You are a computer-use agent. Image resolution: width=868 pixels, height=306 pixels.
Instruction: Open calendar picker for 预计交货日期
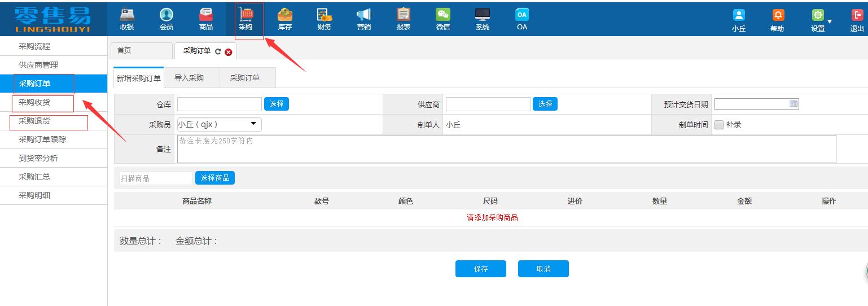tap(794, 104)
